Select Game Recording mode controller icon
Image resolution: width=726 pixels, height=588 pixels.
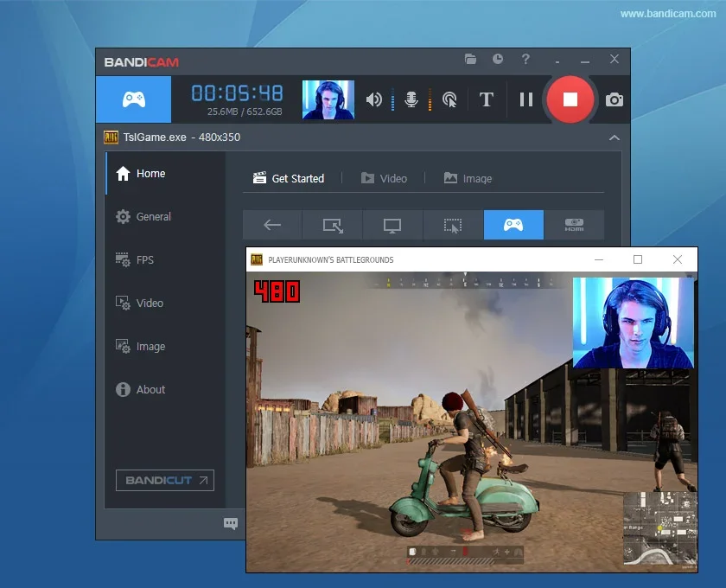tap(513, 223)
